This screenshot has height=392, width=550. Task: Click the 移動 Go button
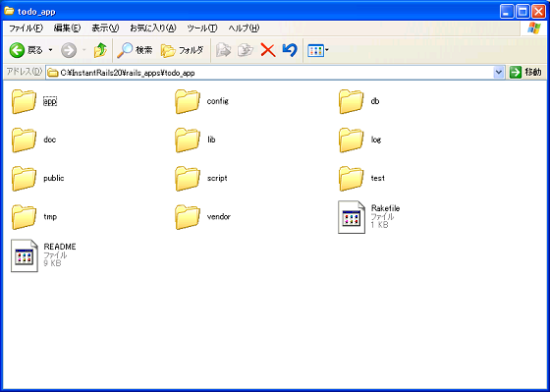click(525, 73)
